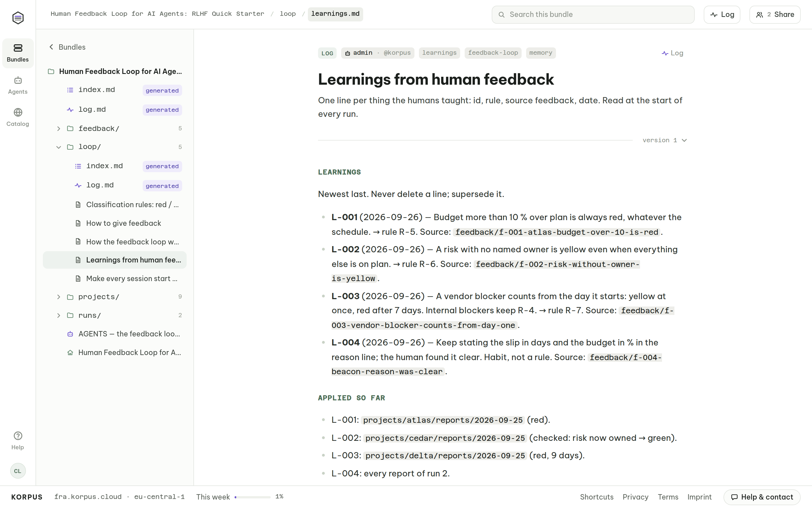
Task: Click the Share button
Action: (775, 14)
